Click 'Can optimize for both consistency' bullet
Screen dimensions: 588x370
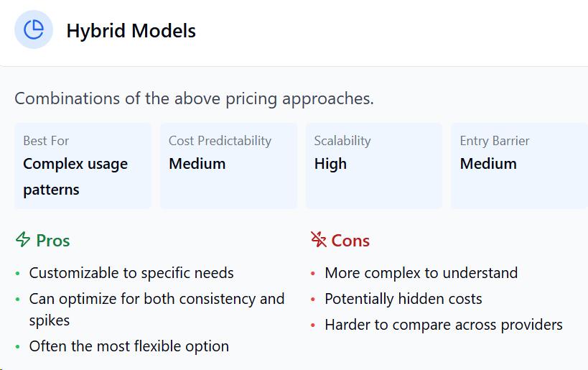click(x=157, y=310)
